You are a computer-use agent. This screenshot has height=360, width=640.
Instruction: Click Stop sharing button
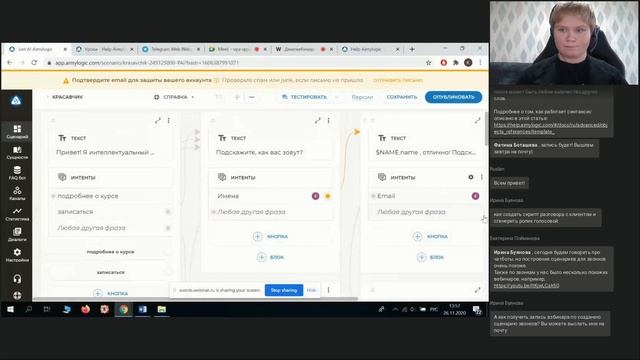pos(284,290)
